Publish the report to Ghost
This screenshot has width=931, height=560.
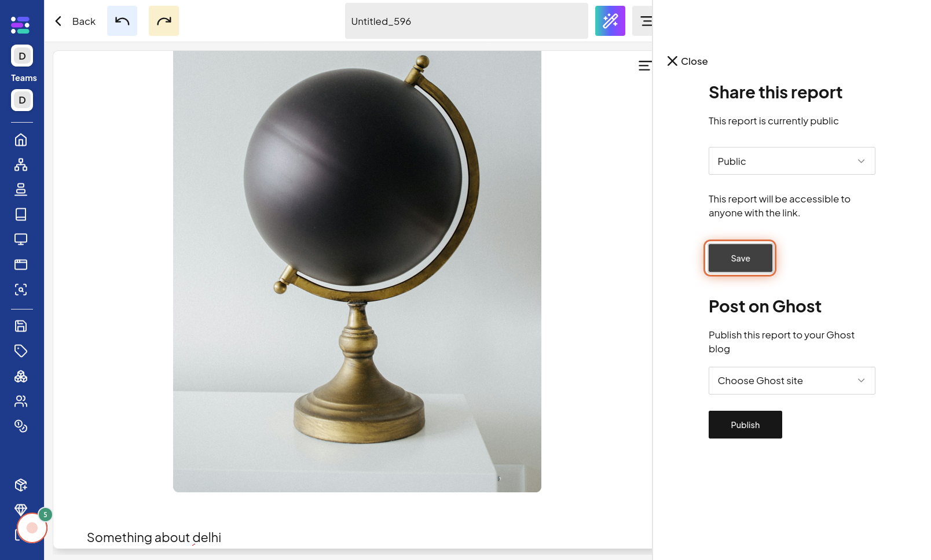pyautogui.click(x=745, y=425)
